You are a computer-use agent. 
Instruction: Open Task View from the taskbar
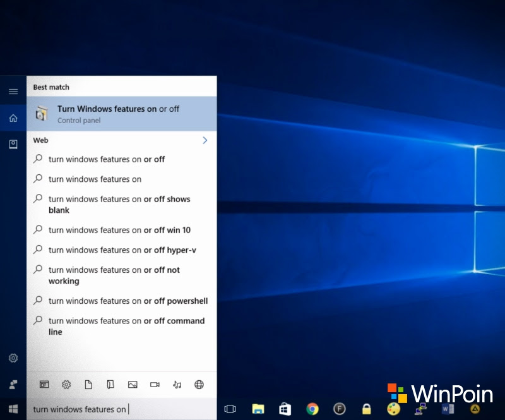(x=230, y=409)
